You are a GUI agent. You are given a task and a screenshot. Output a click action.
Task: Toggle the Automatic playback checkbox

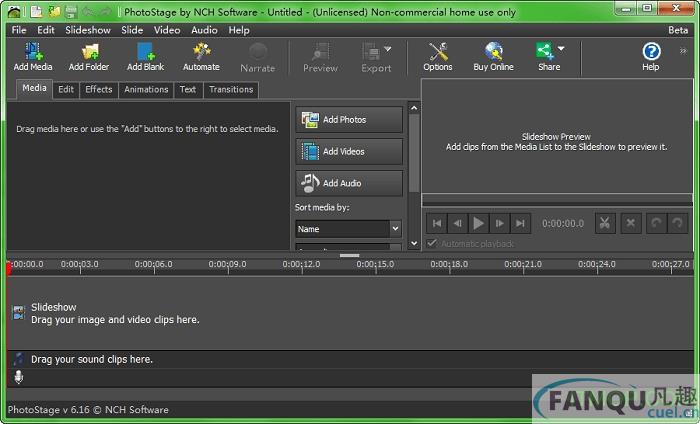pos(431,243)
